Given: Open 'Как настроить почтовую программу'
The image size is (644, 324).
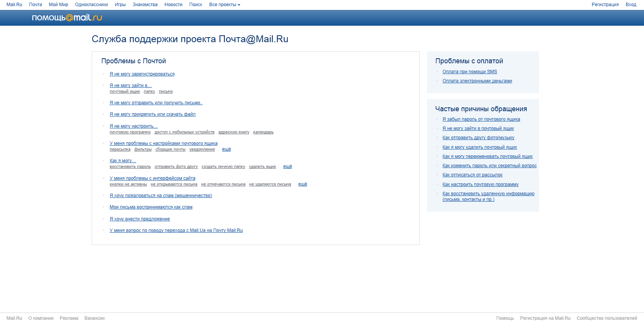Looking at the screenshot, I should (x=481, y=184).
